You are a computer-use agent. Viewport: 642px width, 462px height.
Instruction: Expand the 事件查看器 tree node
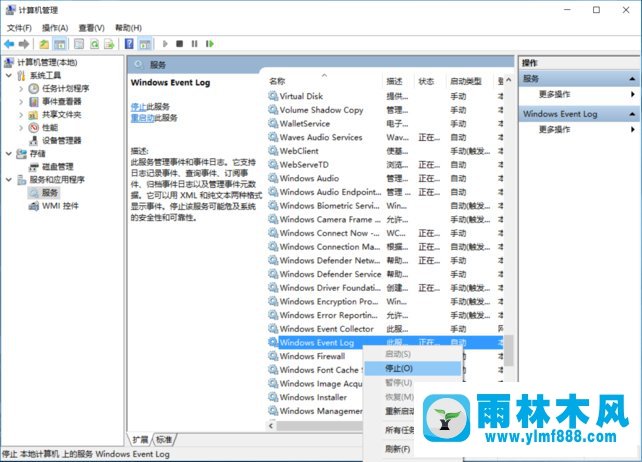pyautogui.click(x=21, y=102)
